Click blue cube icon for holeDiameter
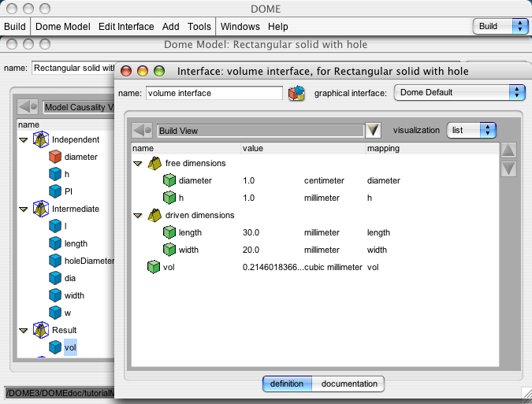The height and width of the screenshot is (404, 532). pyautogui.click(x=55, y=261)
